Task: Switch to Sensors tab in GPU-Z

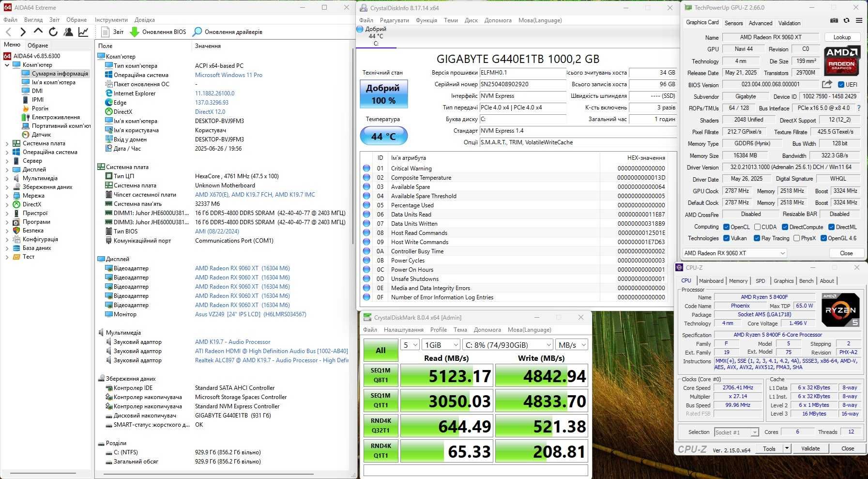Action: pyautogui.click(x=733, y=23)
